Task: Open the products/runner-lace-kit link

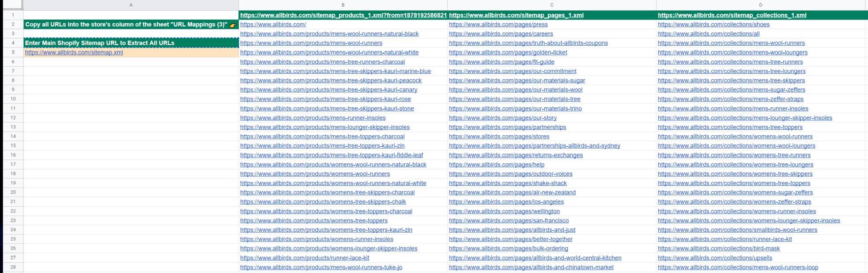Action: click(305, 258)
